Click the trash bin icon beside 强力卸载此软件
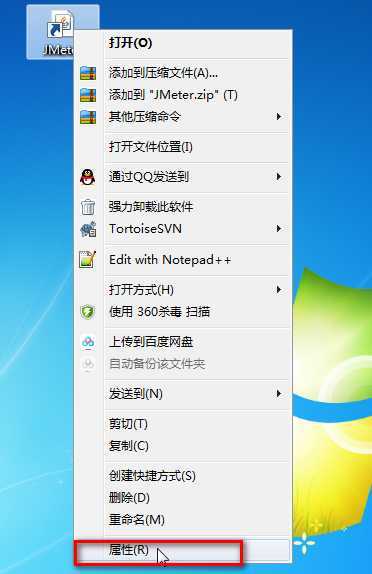The width and height of the screenshot is (372, 574). 88,207
